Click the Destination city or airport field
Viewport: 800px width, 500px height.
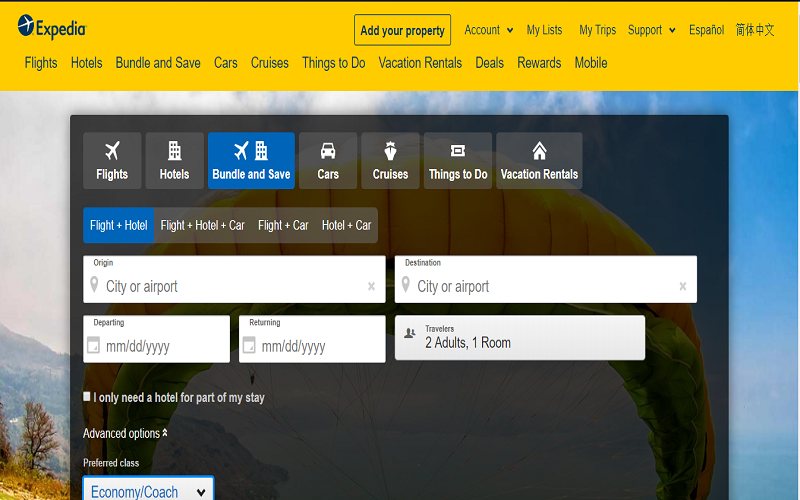(x=546, y=279)
